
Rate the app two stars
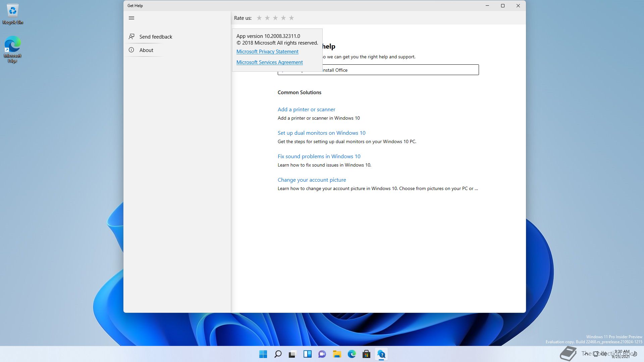pos(267,18)
